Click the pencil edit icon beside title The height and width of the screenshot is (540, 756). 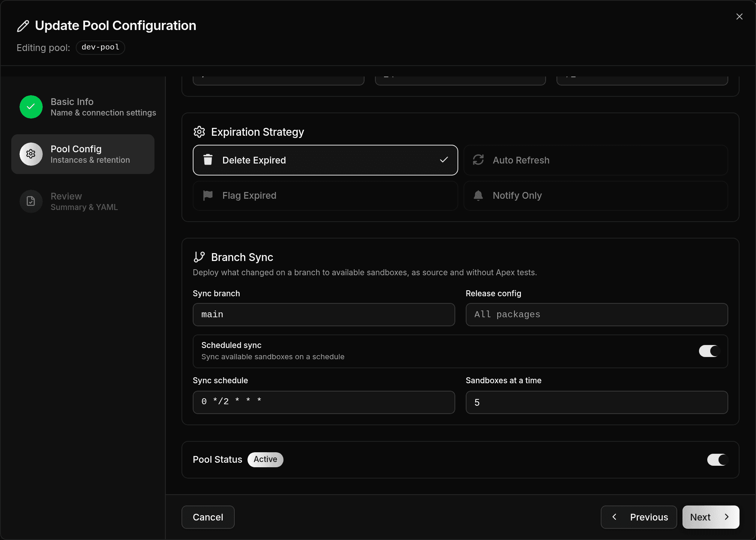pos(23,26)
